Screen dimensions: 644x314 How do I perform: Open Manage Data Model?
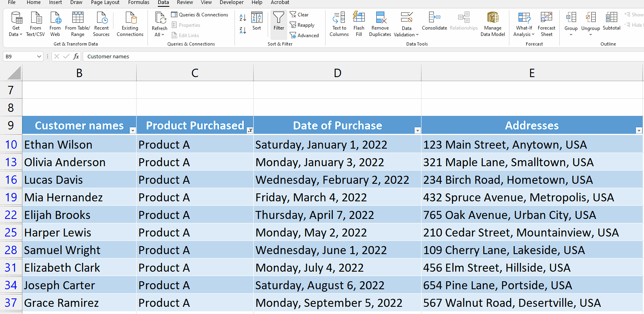tap(493, 24)
